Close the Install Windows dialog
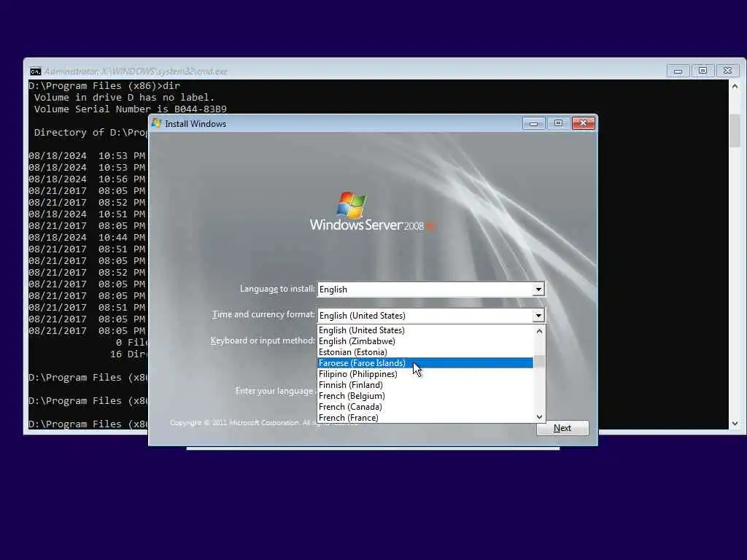Viewport: 747px width, 560px height. point(583,123)
